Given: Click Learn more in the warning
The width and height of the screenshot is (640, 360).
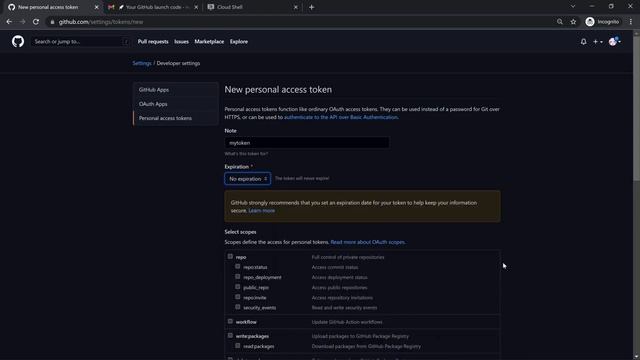Looking at the screenshot, I should (262, 211).
